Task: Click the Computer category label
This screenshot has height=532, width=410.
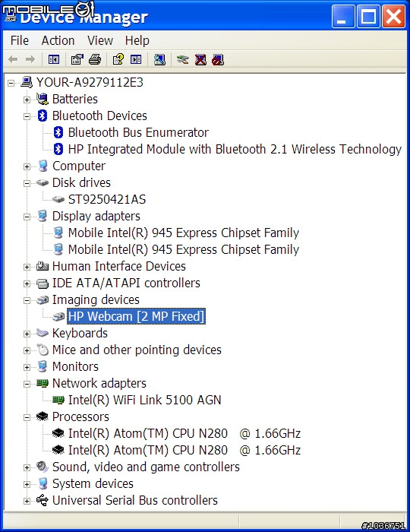Action: pos(79,166)
